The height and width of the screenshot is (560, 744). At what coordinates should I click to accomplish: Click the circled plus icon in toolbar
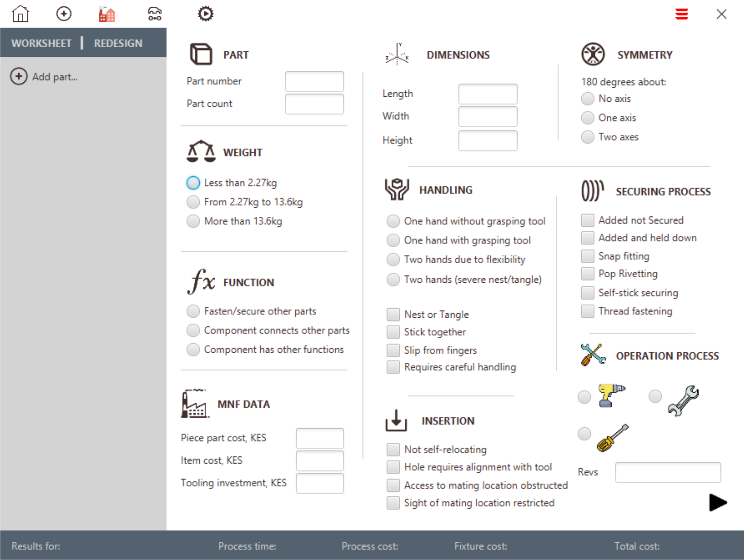[64, 14]
